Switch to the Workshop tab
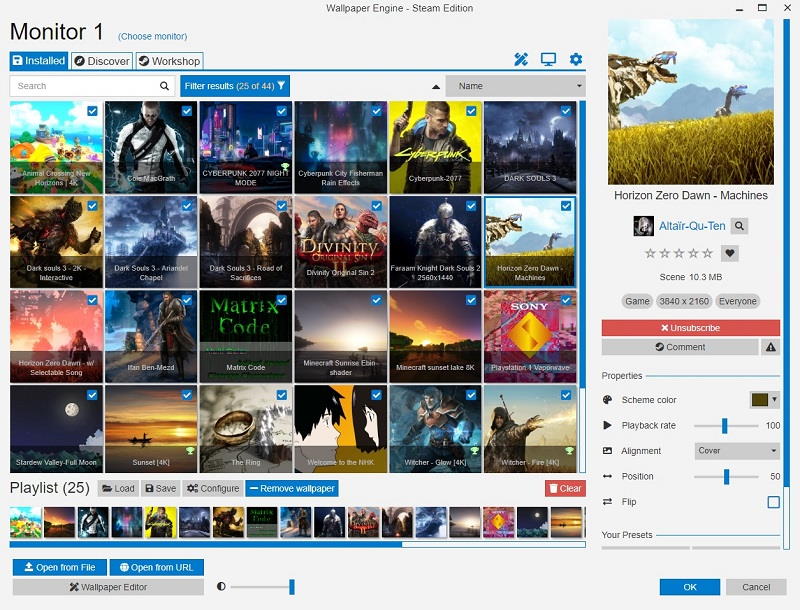This screenshot has width=800, height=610. (x=170, y=59)
